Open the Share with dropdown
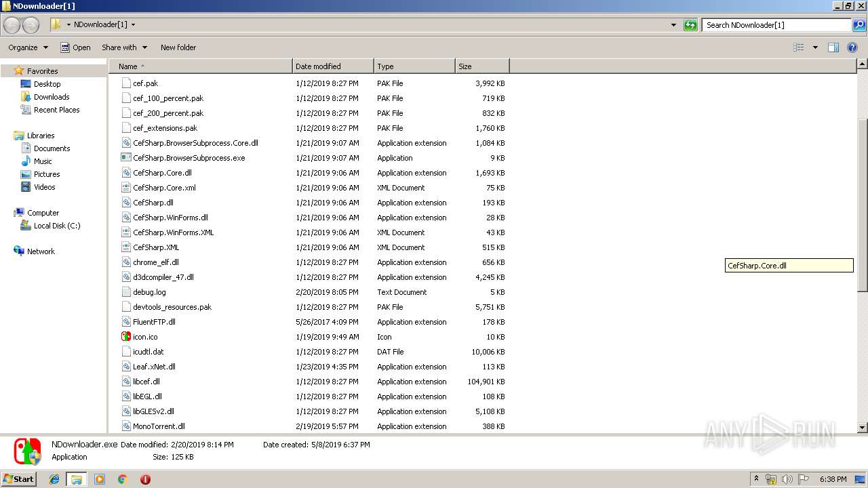The image size is (868, 488). 124,47
